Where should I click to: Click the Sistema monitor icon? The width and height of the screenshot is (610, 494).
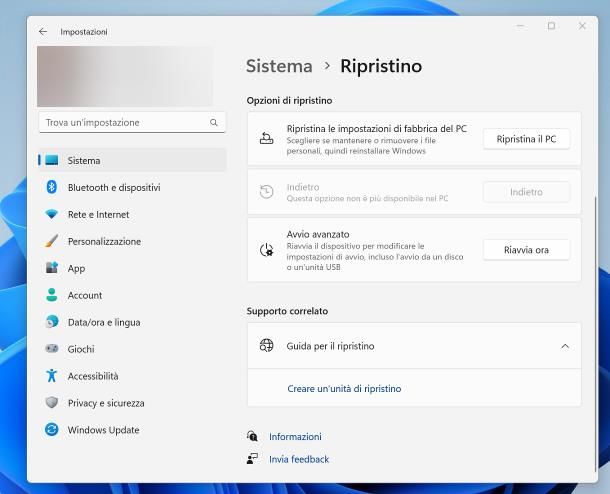coord(51,160)
